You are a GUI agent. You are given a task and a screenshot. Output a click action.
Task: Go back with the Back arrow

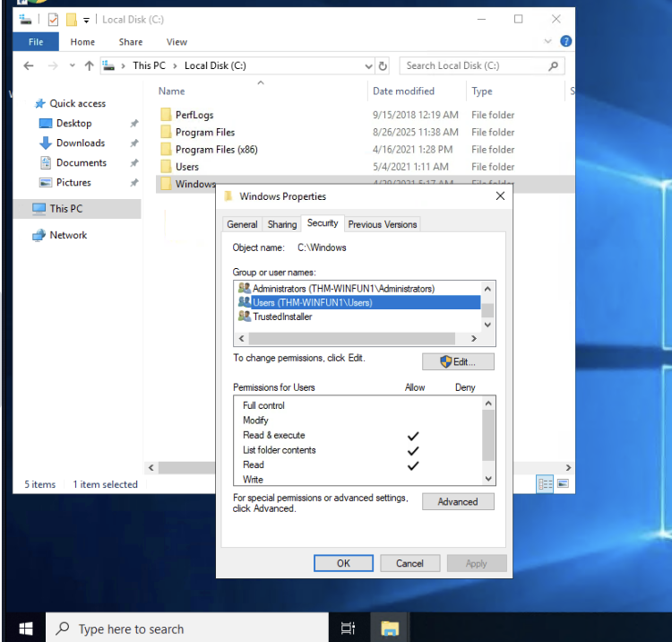[x=29, y=65]
